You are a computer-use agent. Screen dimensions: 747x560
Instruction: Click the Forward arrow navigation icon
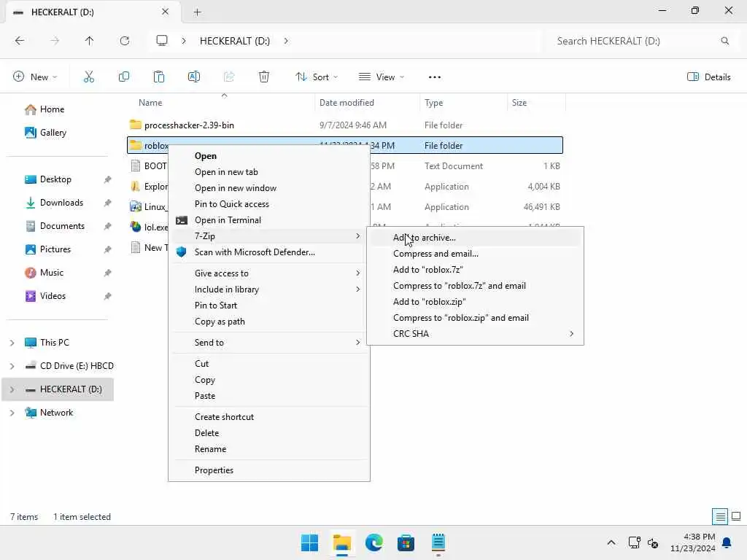pyautogui.click(x=55, y=41)
